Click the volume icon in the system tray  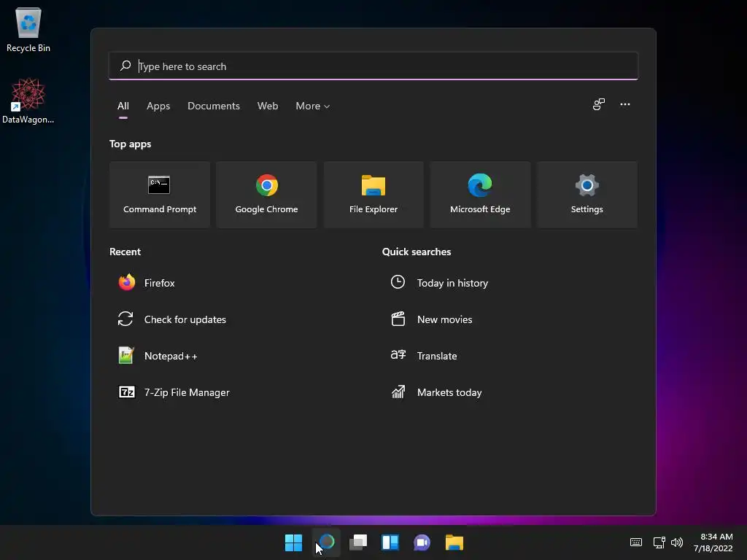coord(676,542)
